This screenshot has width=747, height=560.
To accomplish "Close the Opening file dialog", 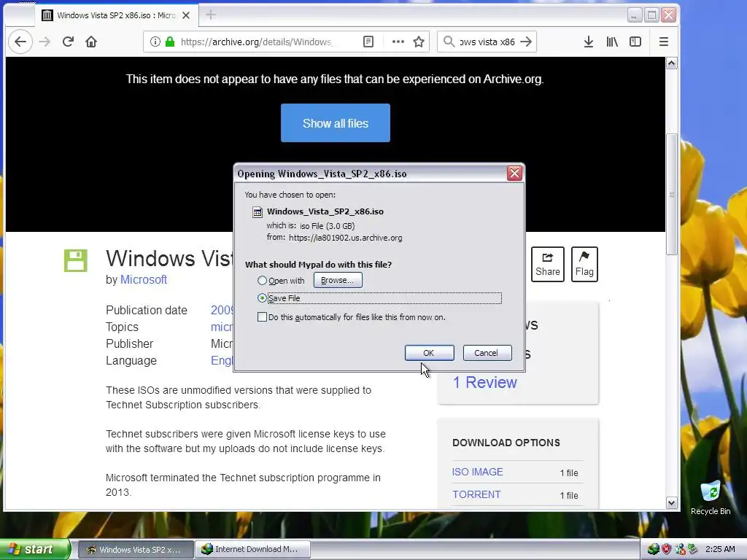I will pos(514,174).
